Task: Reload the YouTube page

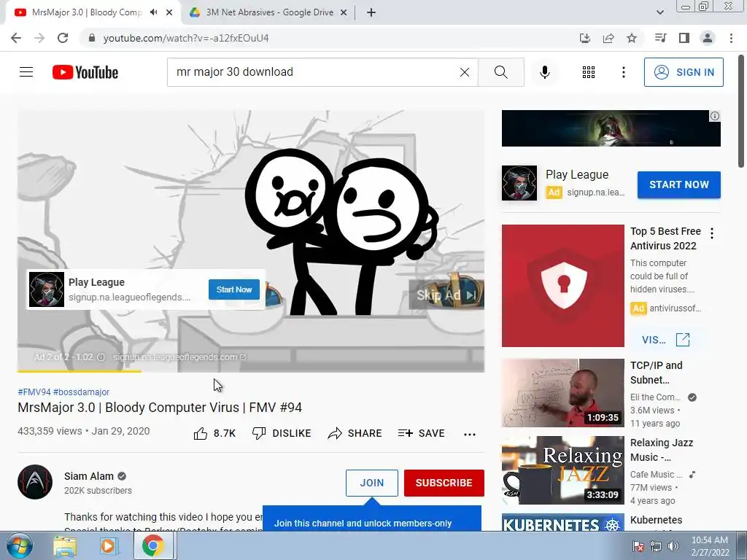Action: [63, 38]
